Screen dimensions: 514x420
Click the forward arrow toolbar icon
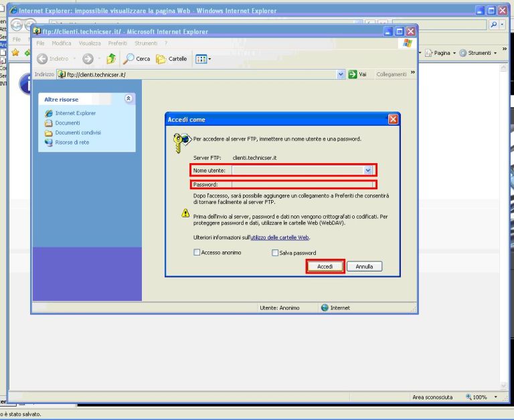[88, 59]
